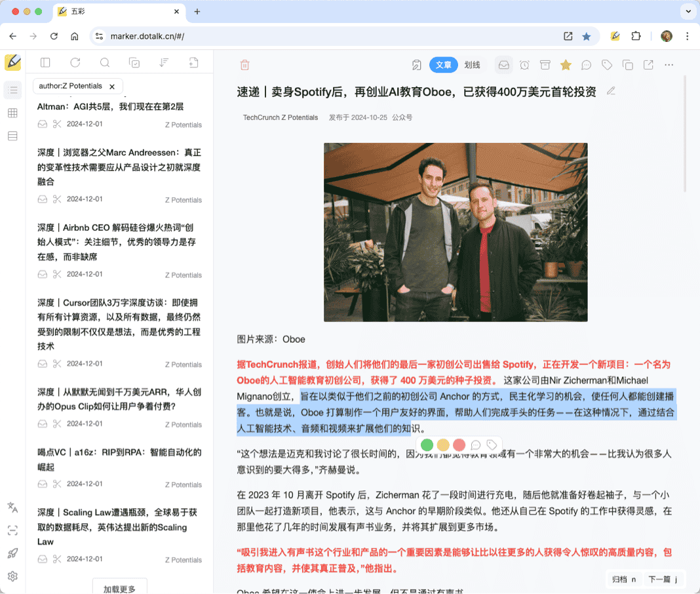Click the 加载更多 button
700x594 pixels.
(x=120, y=588)
